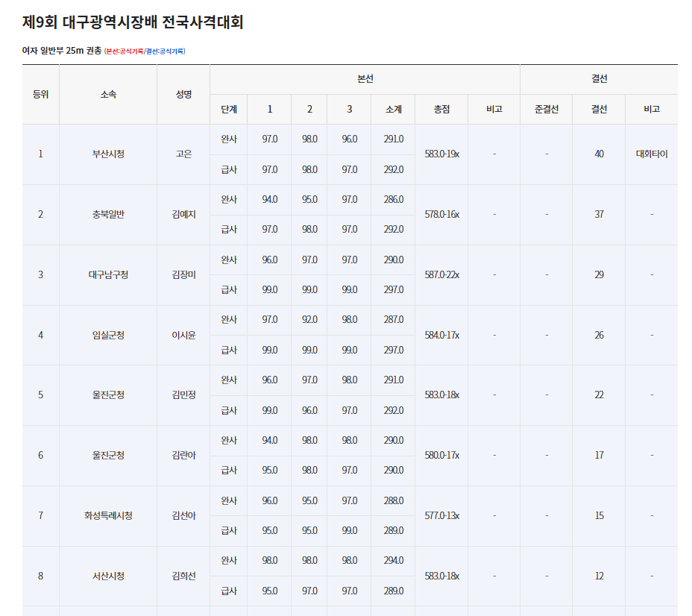Select team name 서산시청
The image size is (692, 616).
pos(108,576)
